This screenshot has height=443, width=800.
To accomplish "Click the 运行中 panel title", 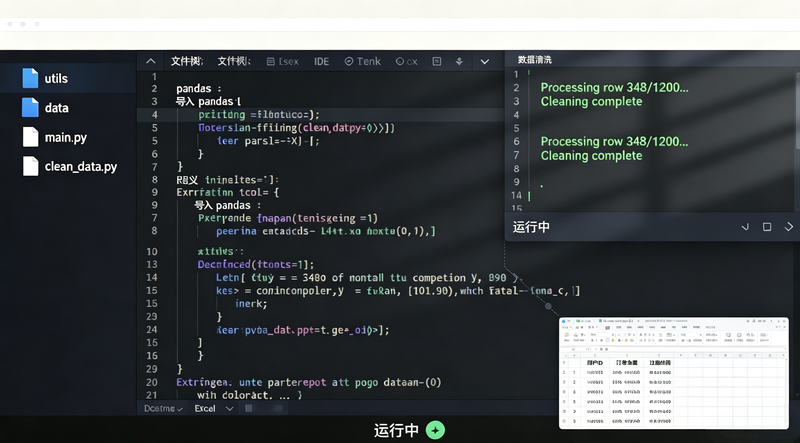I will click(531, 227).
